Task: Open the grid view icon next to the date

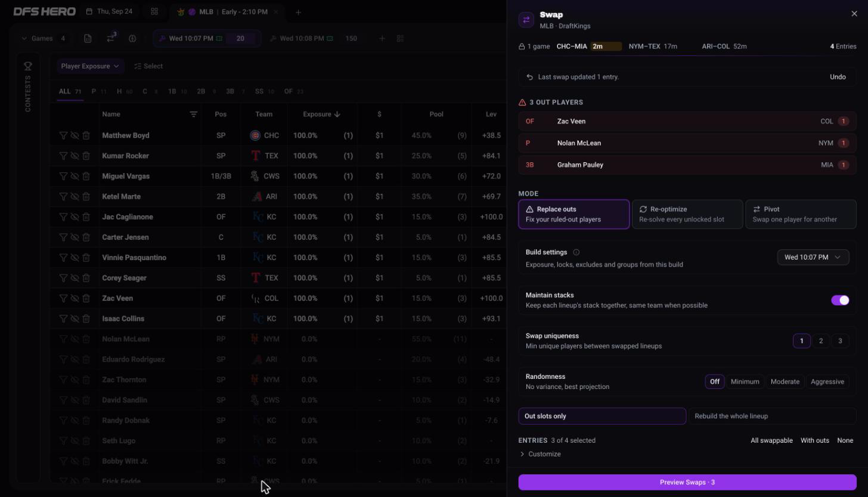Action: point(154,12)
